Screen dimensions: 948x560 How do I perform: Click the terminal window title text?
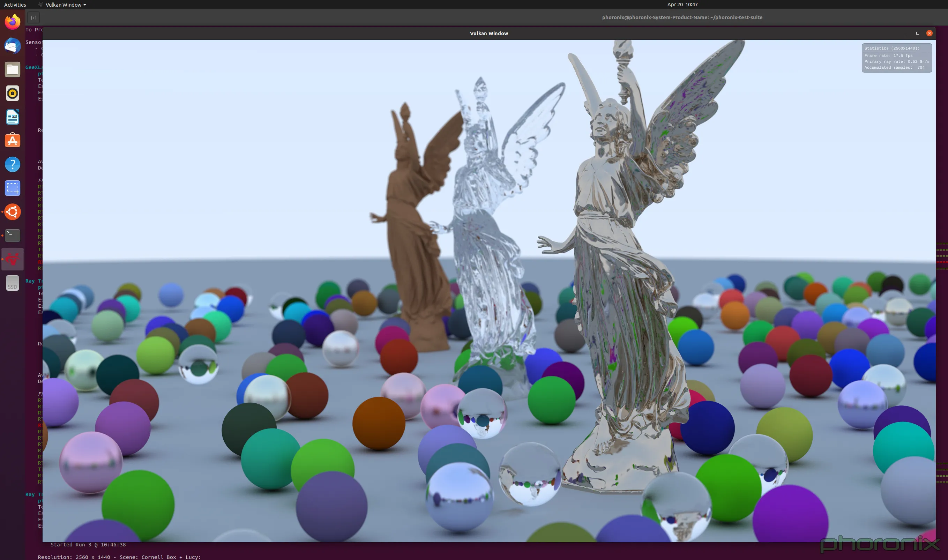pyautogui.click(x=682, y=17)
